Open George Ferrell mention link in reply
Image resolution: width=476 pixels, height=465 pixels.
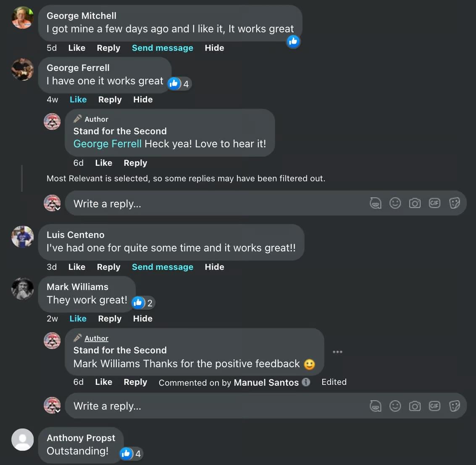[x=107, y=144]
